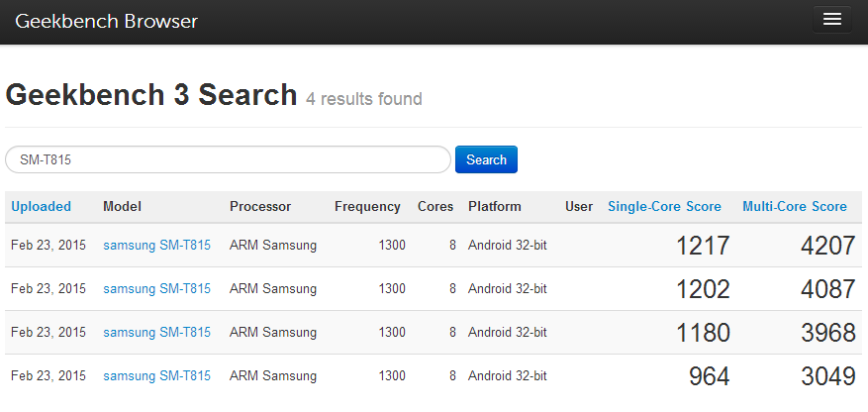Open the hamburger navigation menu
The height and width of the screenshot is (412, 868).
tap(832, 20)
